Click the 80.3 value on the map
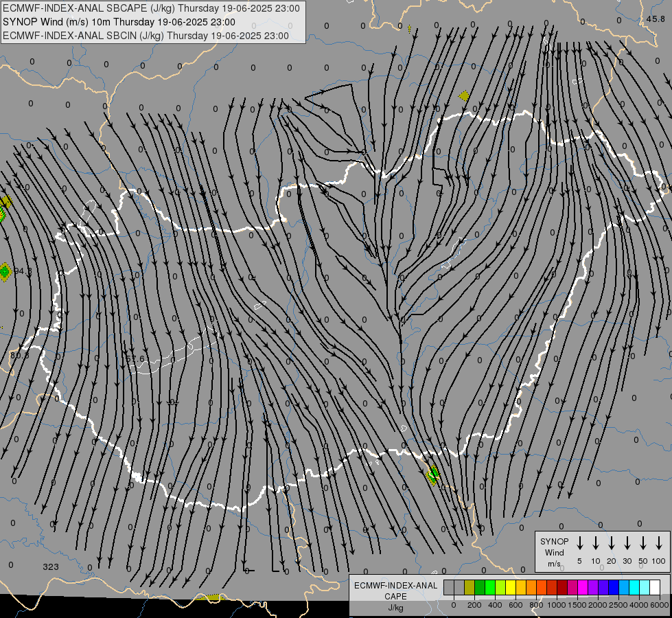672x618 pixels. pyautogui.click(x=20, y=355)
